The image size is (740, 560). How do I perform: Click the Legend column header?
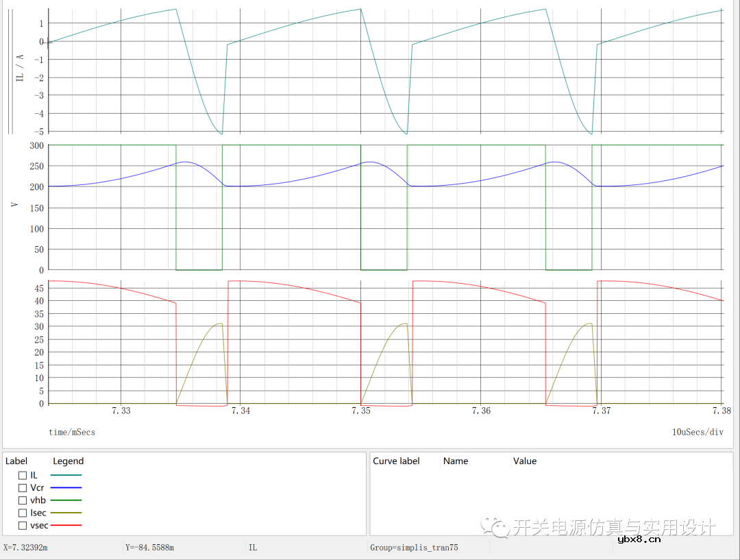click(68, 461)
